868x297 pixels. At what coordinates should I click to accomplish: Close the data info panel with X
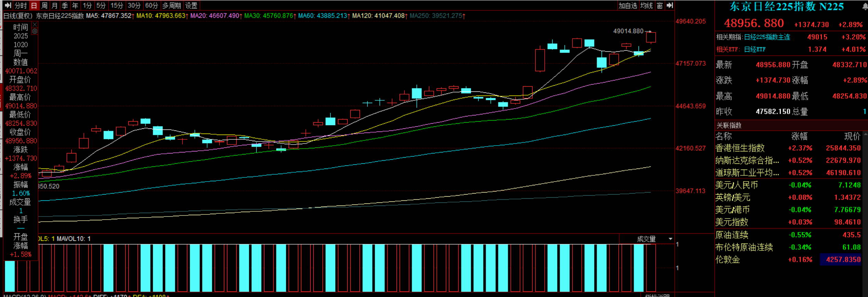click(x=35, y=25)
